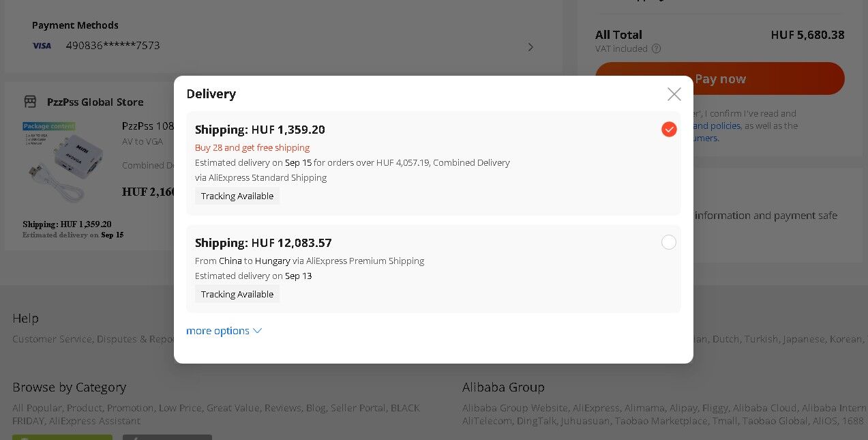The image size is (868, 440).
Task: Expand more options in Delivery dialog
Action: 224,331
